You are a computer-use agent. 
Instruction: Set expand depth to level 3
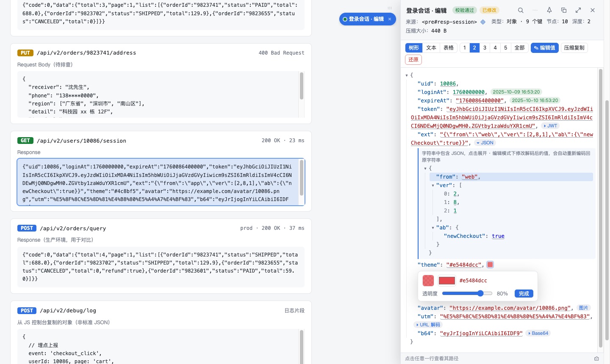click(485, 48)
